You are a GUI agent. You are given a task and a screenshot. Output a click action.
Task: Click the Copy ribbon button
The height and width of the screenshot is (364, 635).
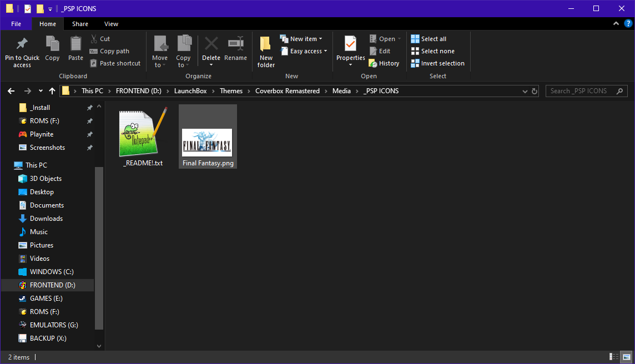click(x=52, y=49)
